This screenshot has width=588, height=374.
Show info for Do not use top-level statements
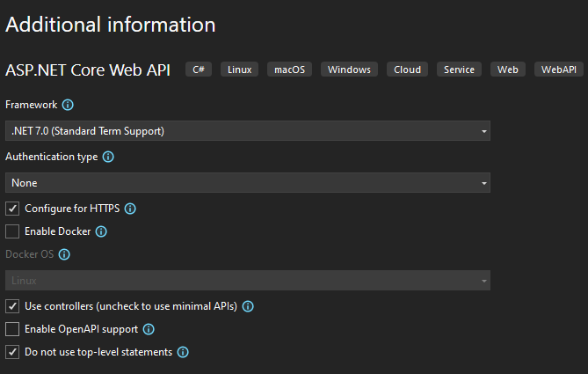pyautogui.click(x=183, y=352)
